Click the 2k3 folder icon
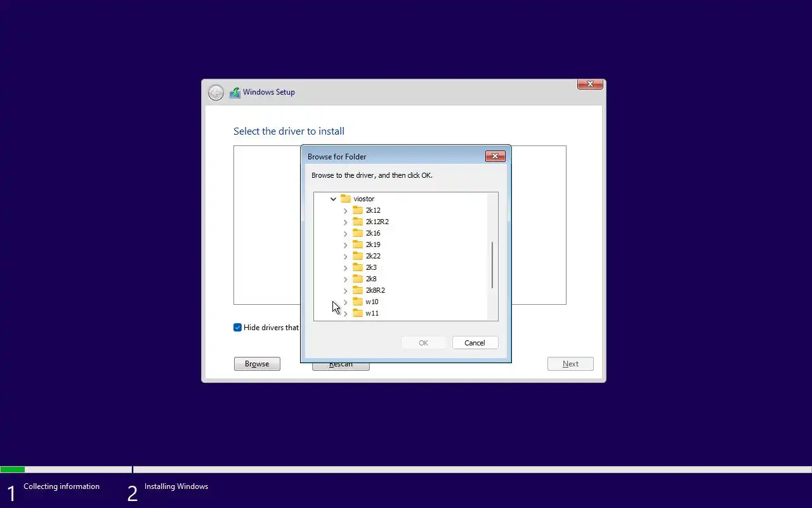Viewport: 812px width, 508px height. pos(358,267)
